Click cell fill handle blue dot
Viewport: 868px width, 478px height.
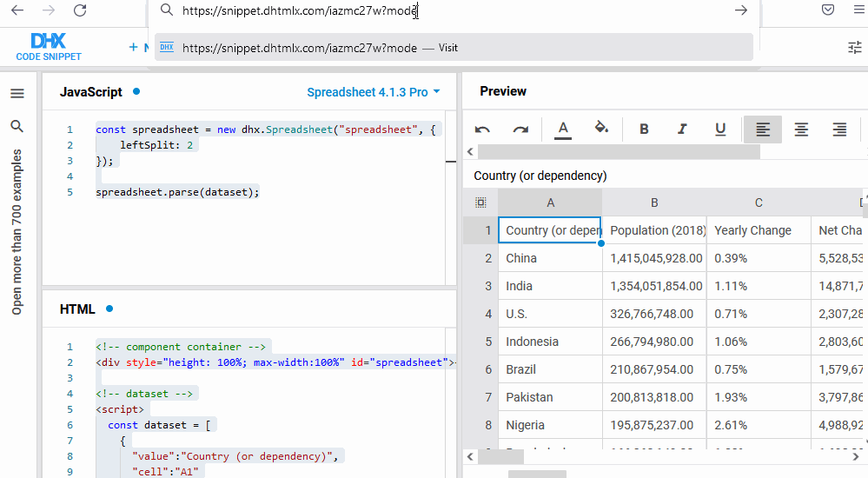tap(601, 243)
